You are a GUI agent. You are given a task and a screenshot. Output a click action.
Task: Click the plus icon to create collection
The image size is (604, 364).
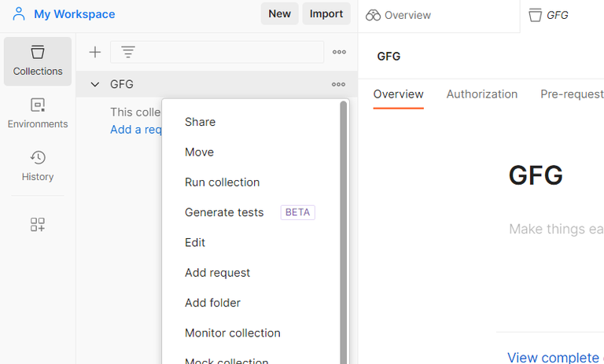pyautogui.click(x=95, y=52)
